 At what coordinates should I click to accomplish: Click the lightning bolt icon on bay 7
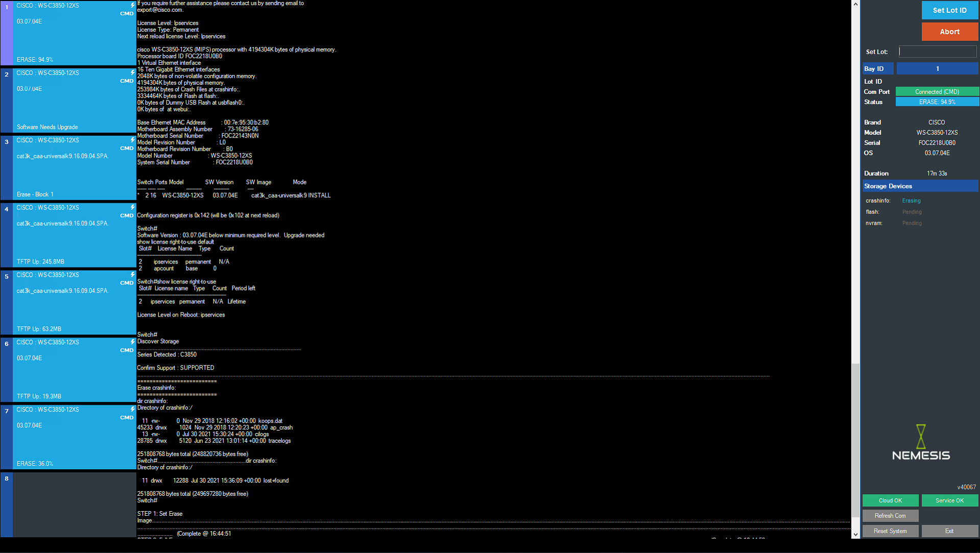coord(132,408)
